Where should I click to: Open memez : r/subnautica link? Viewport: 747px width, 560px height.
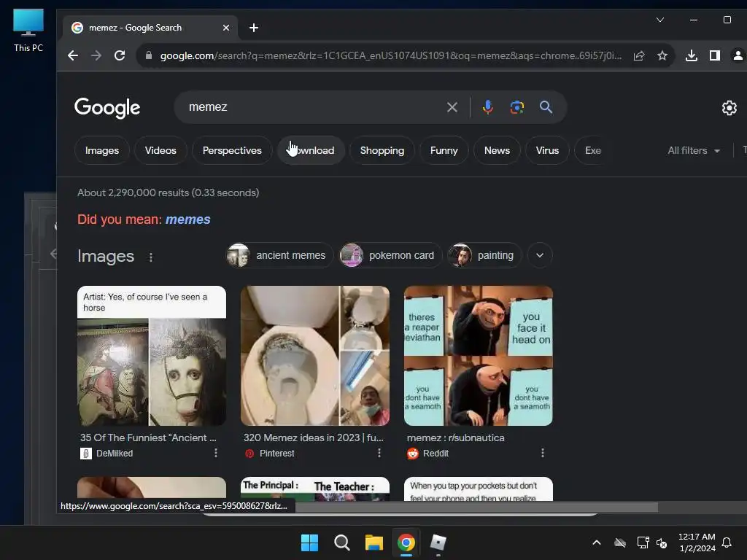(455, 437)
